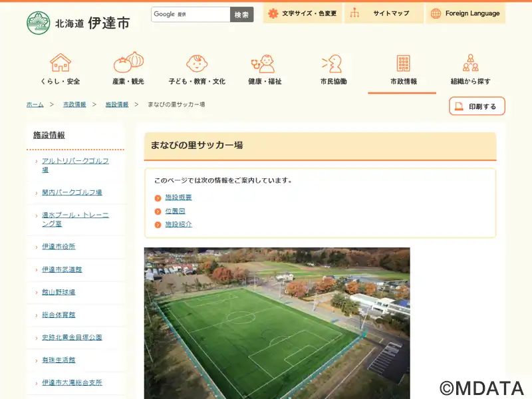Screen dimensions: 532x399
Task: Open the くらし・安全 house icon
Action: tap(61, 63)
